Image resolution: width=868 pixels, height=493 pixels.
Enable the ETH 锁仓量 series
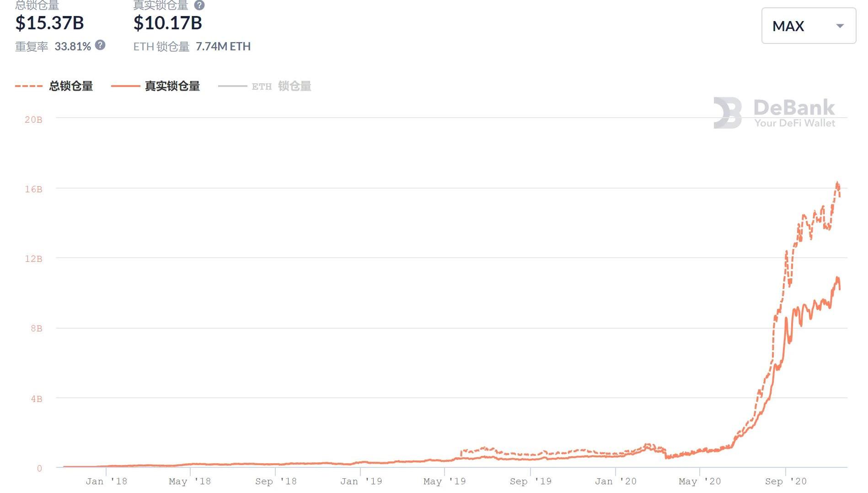[281, 86]
